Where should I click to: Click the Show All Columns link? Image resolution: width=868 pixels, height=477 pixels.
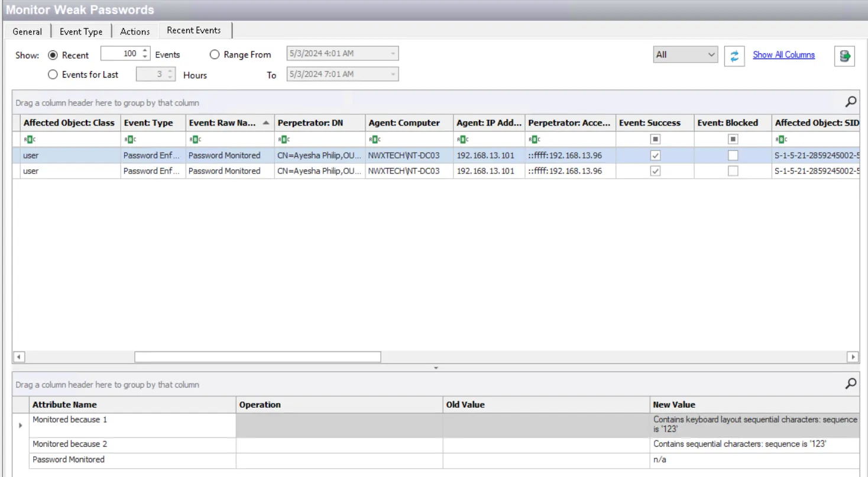(x=783, y=54)
